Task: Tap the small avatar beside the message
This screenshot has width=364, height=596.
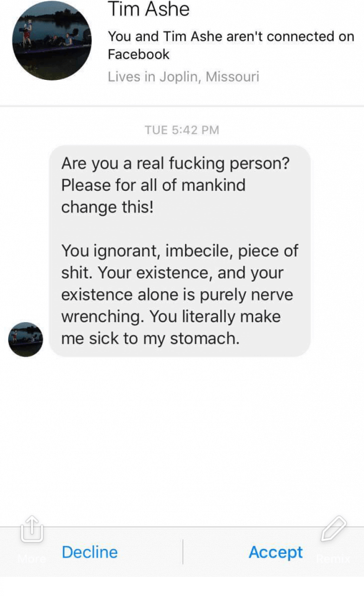Action: coord(25,340)
